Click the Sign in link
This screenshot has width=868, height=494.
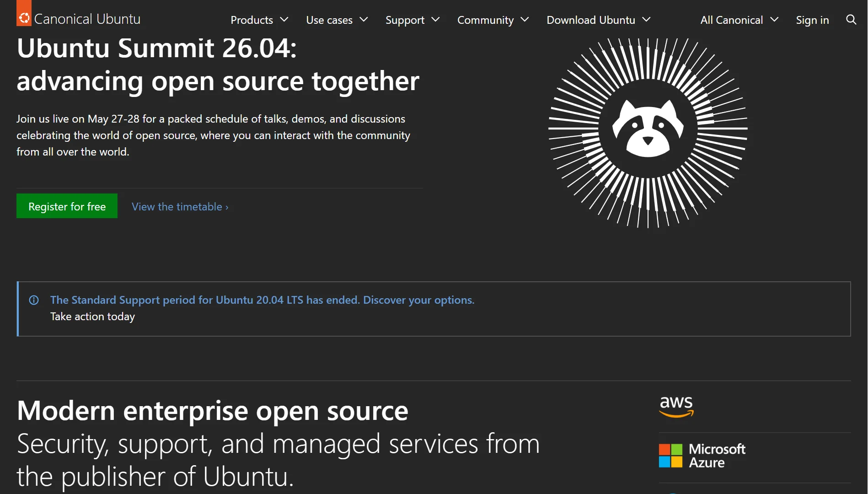[812, 20]
